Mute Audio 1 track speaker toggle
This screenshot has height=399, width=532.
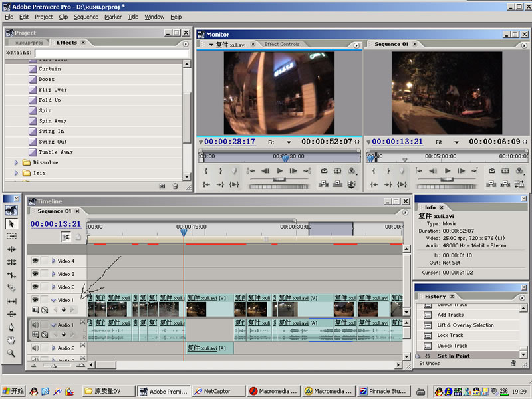tap(35, 325)
